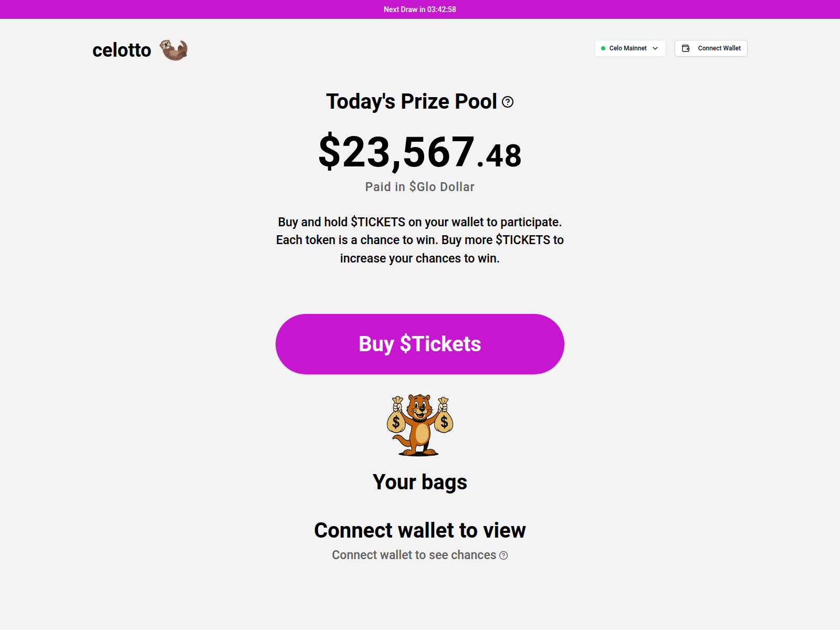
Task: Click the green network status dot
Action: [603, 48]
